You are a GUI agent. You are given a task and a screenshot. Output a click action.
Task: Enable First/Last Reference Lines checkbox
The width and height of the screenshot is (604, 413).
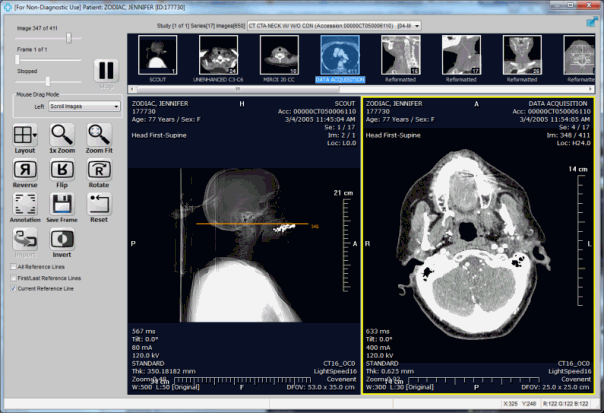13,278
